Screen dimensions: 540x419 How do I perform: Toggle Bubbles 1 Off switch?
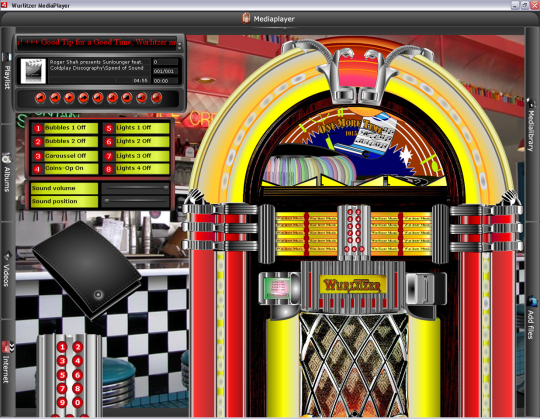65,128
